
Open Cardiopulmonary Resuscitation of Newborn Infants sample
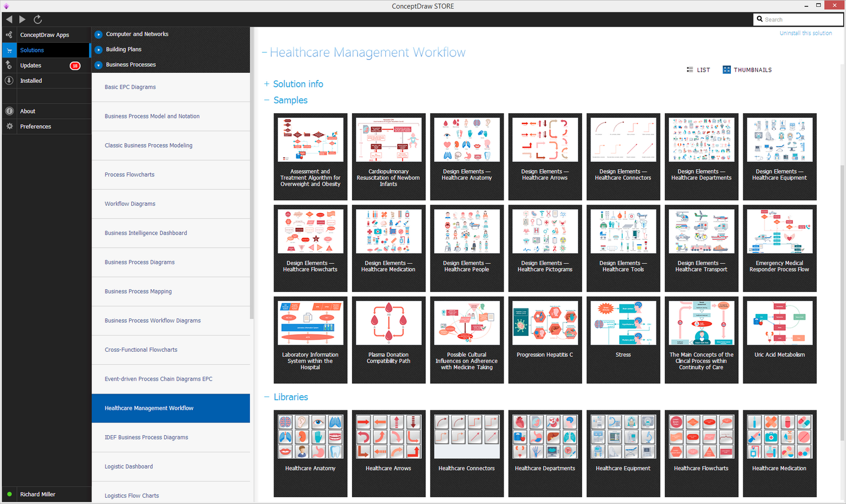point(389,157)
